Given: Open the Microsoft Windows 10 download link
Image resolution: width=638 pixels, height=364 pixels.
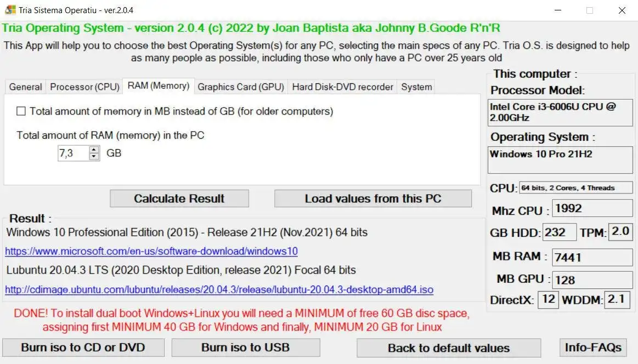Looking at the screenshot, I should [x=151, y=251].
